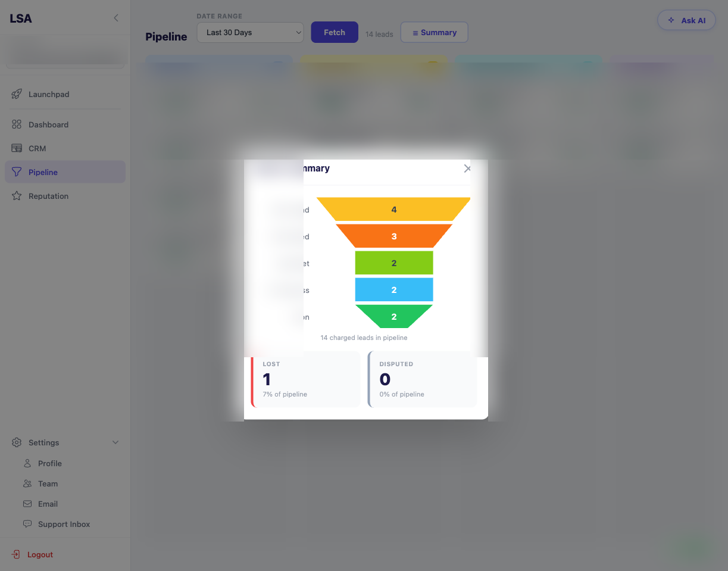728x571 pixels.
Task: Go to the Dashboard page
Action: click(x=65, y=124)
